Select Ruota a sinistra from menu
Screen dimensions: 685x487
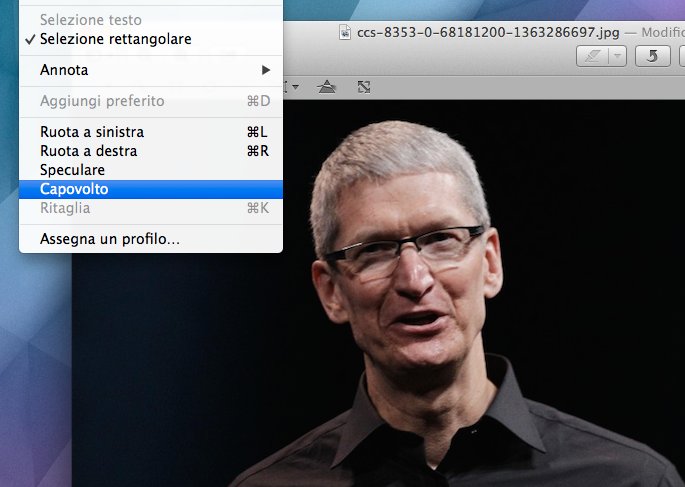pos(151,131)
